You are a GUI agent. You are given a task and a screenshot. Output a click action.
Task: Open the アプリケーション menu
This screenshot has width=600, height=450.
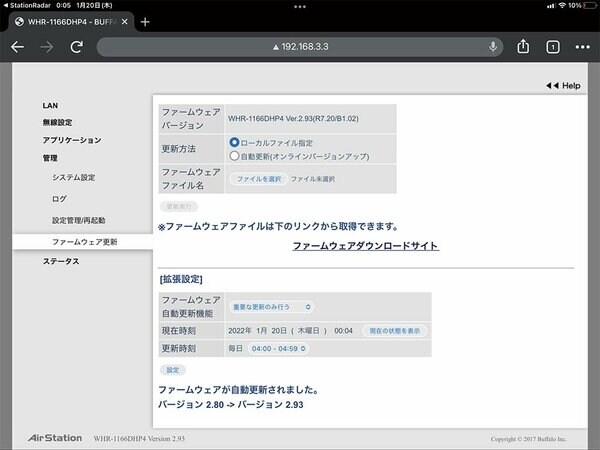(72, 140)
